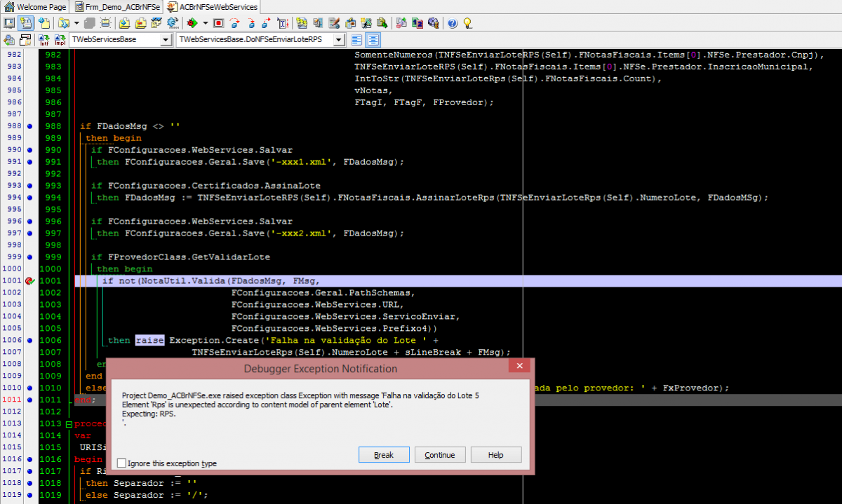Screen dimensions: 842x504
Task: Click Continue in the exception dialog
Action: [440, 455]
